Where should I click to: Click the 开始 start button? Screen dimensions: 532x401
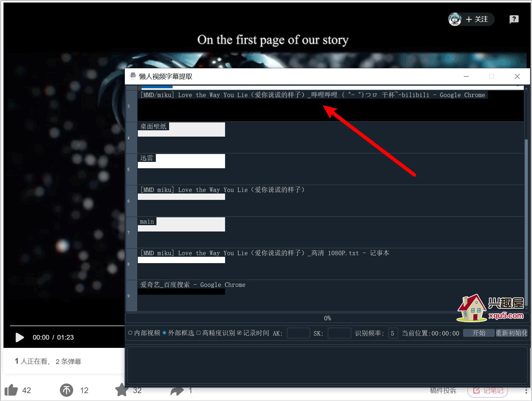[x=479, y=333]
